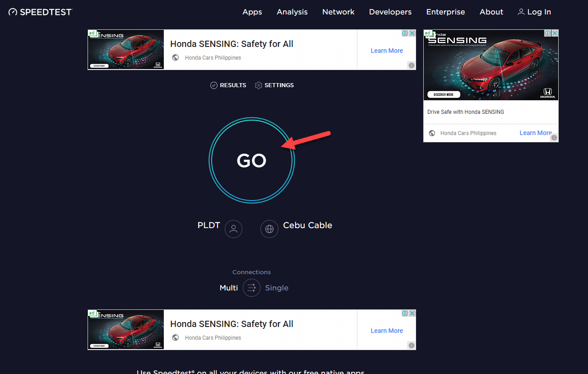
Task: Click Learn More in bottom banner ad
Action: click(387, 331)
